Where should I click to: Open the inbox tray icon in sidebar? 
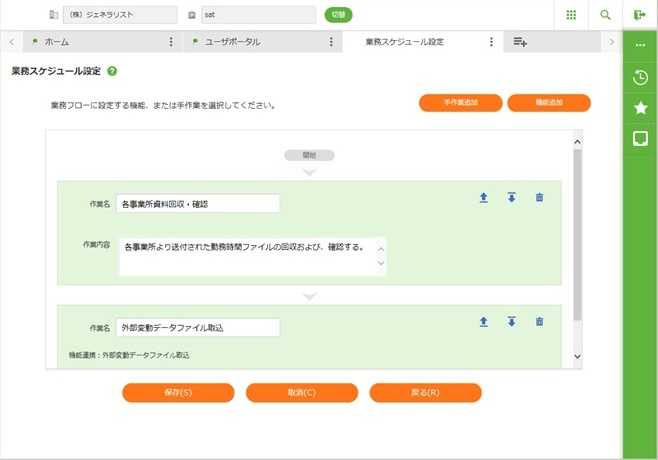pos(640,139)
